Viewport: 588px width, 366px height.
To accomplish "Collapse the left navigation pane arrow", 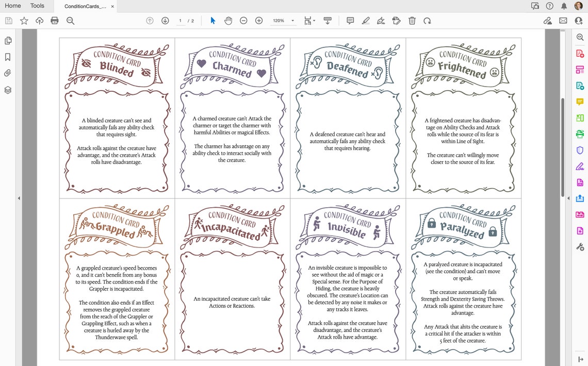I will click(19, 197).
